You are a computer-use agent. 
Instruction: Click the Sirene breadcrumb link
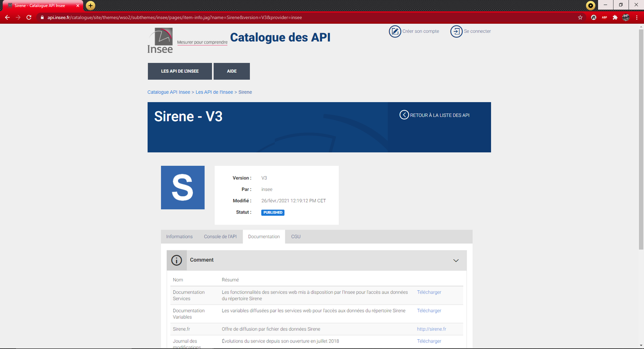coord(245,92)
